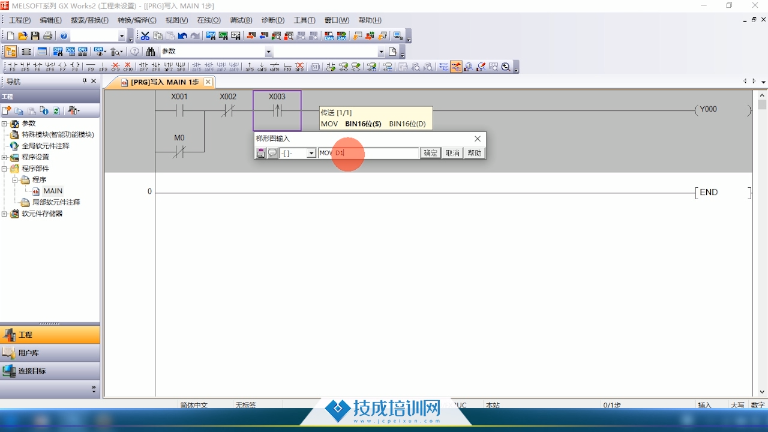768x432 pixels.
Task: Open the 工具(T) menu
Action: pyautogui.click(x=304, y=20)
